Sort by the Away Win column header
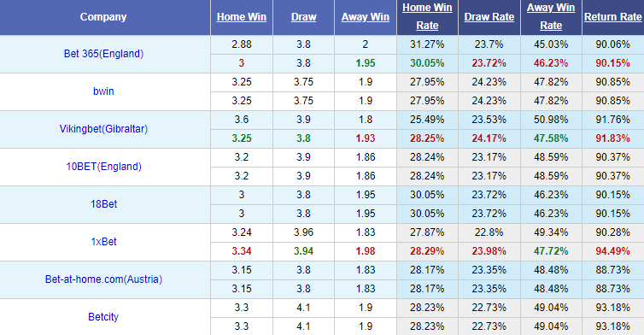This screenshot has height=335, width=644. point(365,17)
